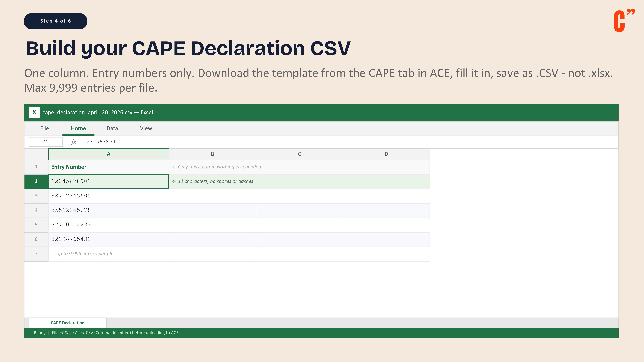644x362 pixels.
Task: Click the orange C quote logo
Action: tap(623, 21)
